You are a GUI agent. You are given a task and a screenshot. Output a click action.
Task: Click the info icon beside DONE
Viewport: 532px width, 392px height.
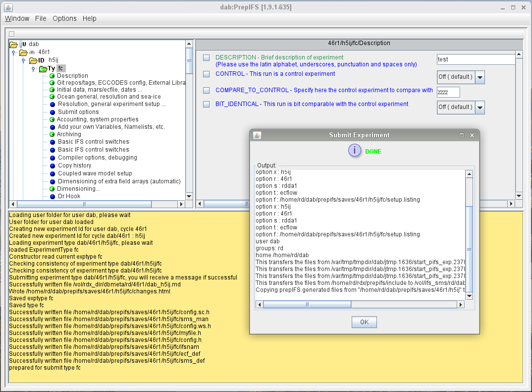tap(355, 150)
